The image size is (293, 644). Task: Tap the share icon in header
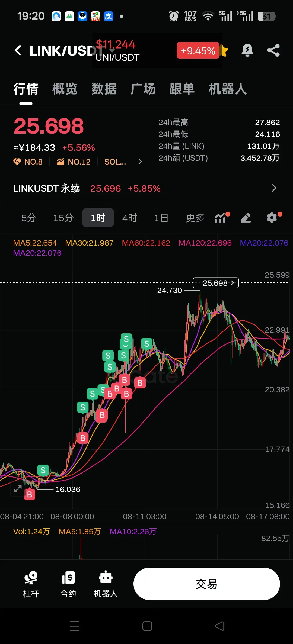pyautogui.click(x=273, y=50)
